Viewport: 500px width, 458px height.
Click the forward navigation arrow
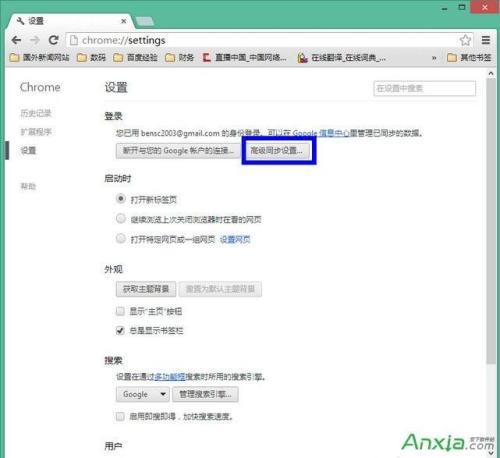(35, 40)
